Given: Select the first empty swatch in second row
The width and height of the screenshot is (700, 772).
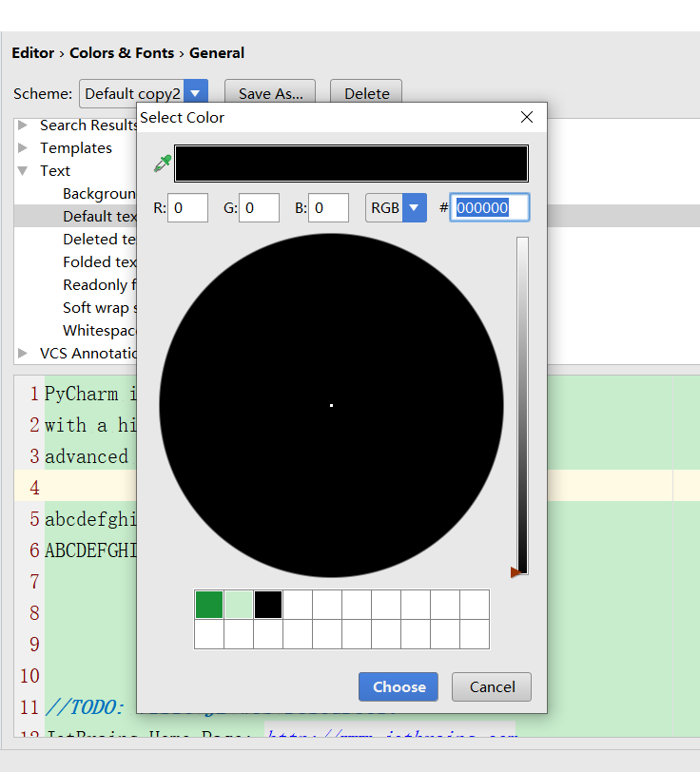Looking at the screenshot, I should 209,634.
